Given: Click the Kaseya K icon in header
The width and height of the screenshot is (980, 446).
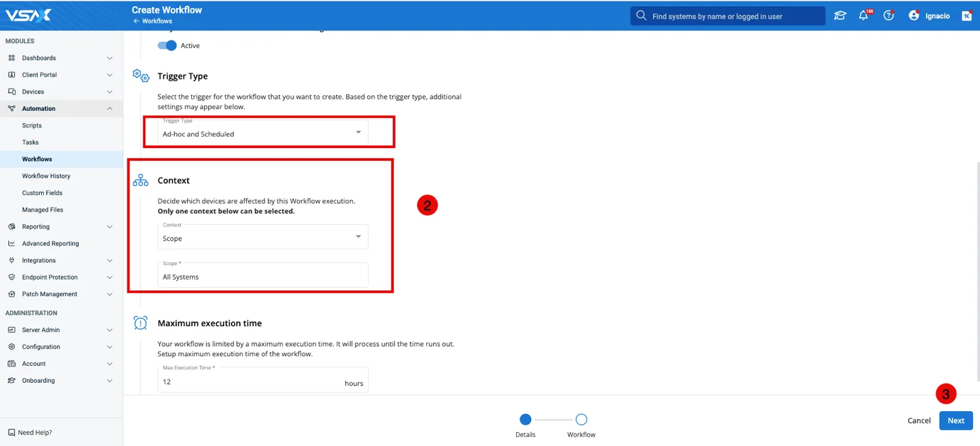Looking at the screenshot, I should point(966,16).
